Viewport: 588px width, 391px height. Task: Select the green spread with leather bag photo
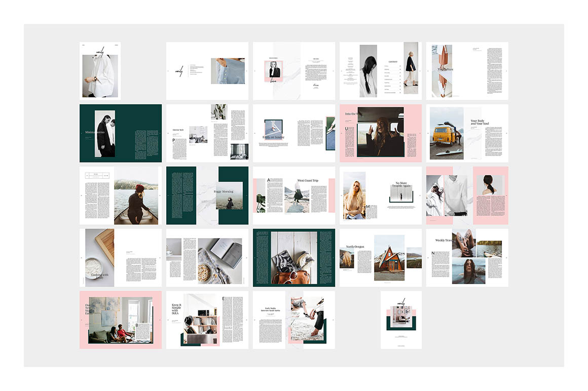pos(293,258)
